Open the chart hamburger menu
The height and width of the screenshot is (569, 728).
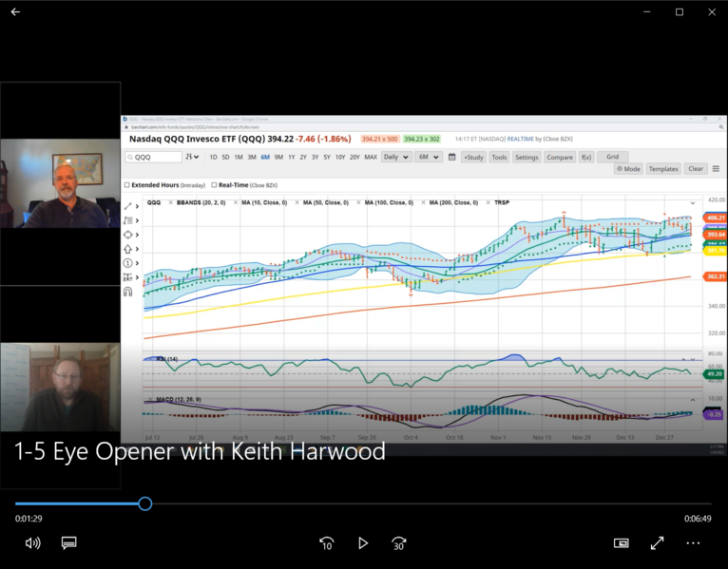coord(716,169)
